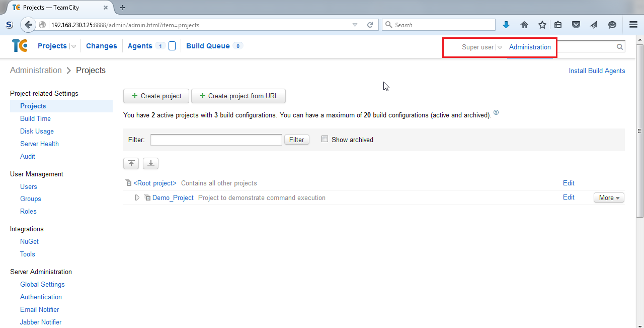The image size is (644, 328).
Task: Open the Firefox downloads arrow icon
Action: tap(506, 25)
